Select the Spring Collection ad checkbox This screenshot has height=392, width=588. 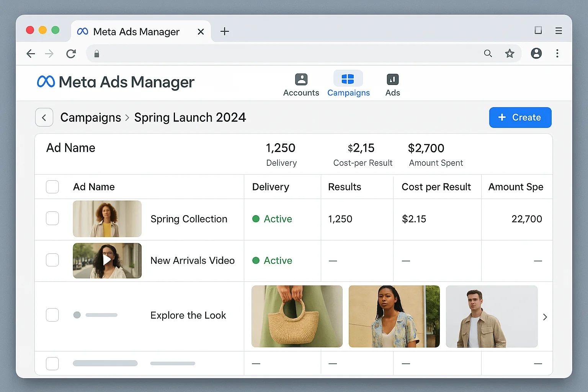[x=52, y=219]
